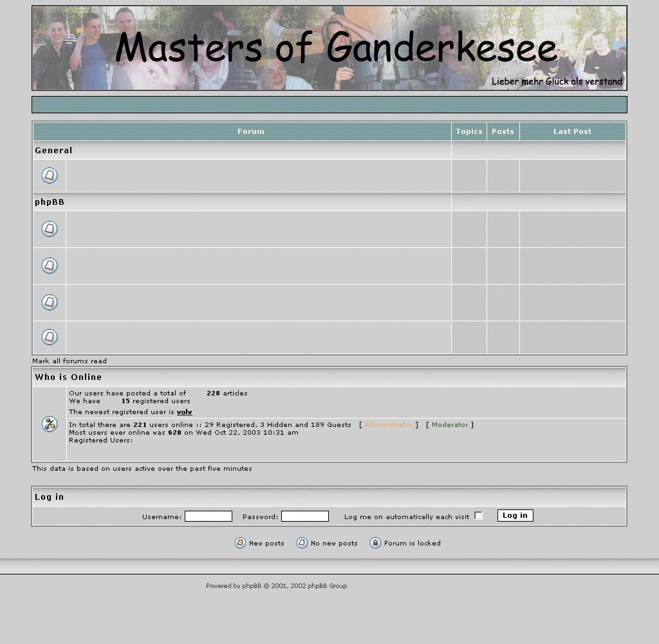Image resolution: width=659 pixels, height=644 pixels.
Task: Click the No new posts legend icon
Action: tap(302, 543)
